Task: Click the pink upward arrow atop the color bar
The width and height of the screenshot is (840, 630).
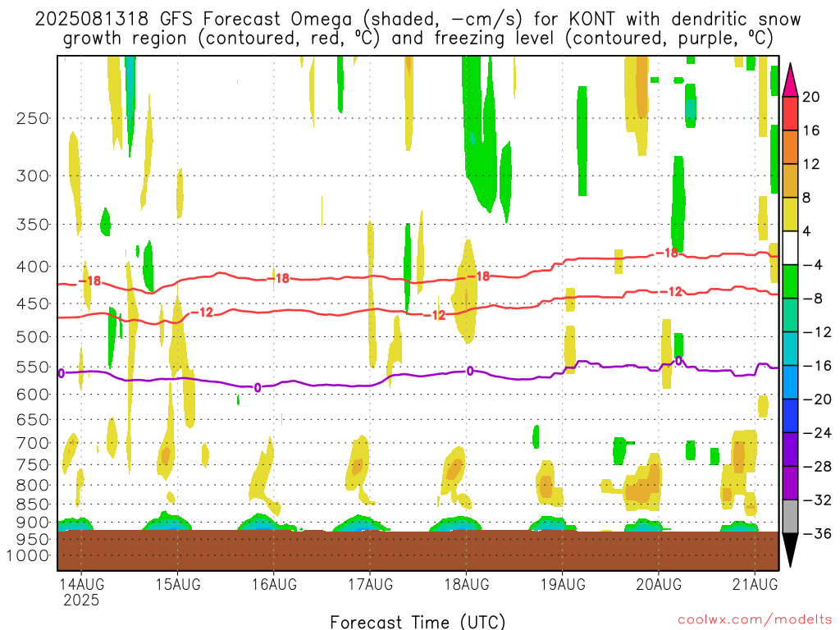Action: (790, 80)
